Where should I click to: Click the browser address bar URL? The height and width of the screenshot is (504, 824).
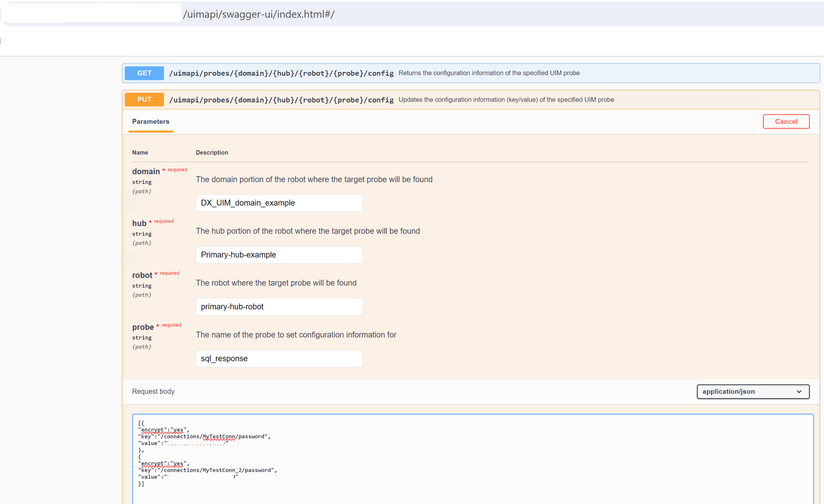(259, 14)
